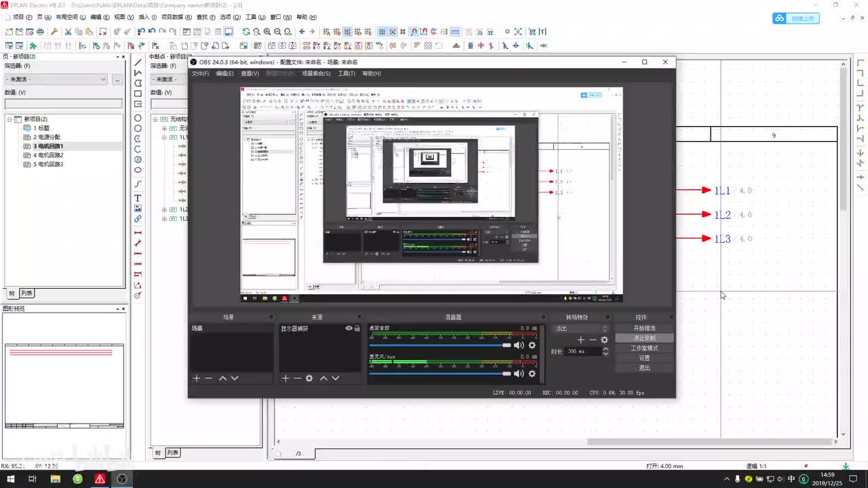The image size is (868, 488).
Task: Select the Spline curve tool
Action: pos(138,184)
